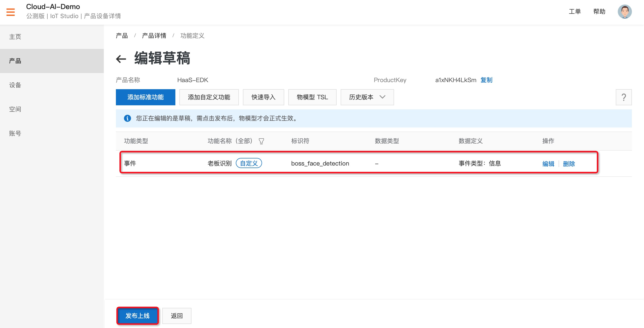Viewport: 644px width, 328px height.
Task: Click 添加自定义功能 button
Action: [x=209, y=97]
